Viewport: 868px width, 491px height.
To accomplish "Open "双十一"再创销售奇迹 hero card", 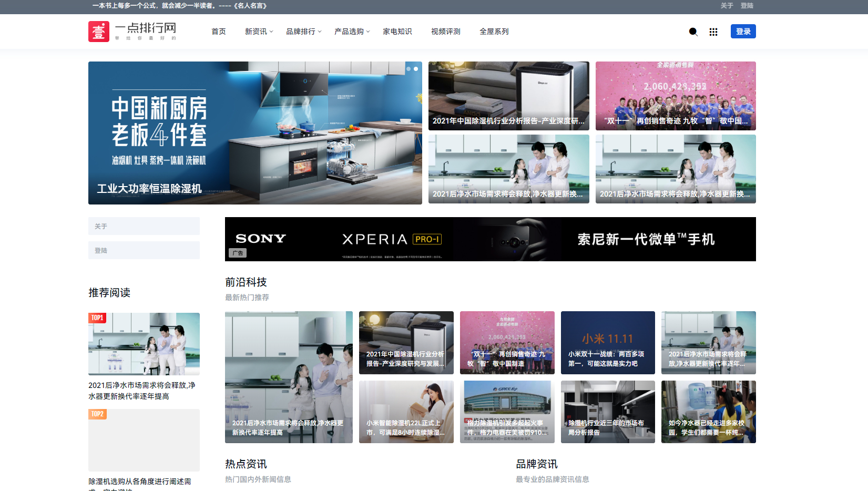I will [x=676, y=96].
